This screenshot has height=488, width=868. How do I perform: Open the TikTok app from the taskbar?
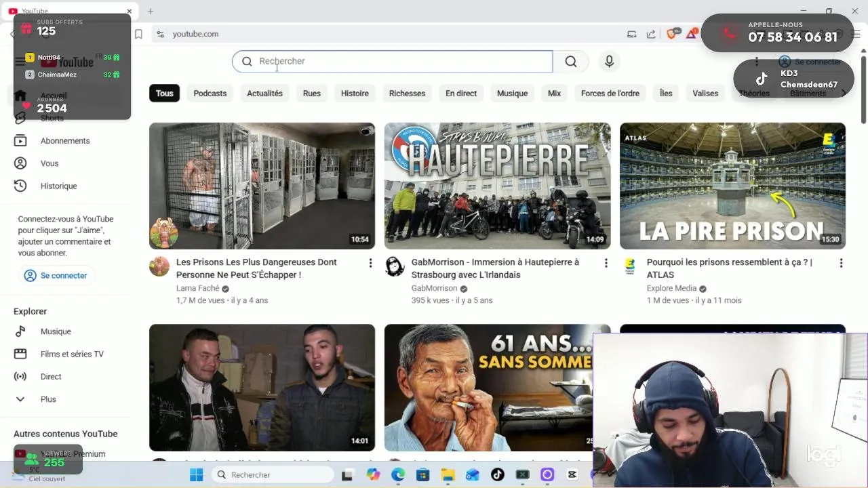pos(498,474)
